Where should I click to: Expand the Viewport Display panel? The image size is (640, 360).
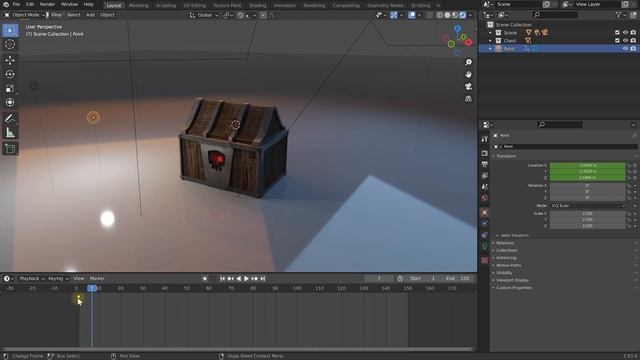[x=511, y=280]
